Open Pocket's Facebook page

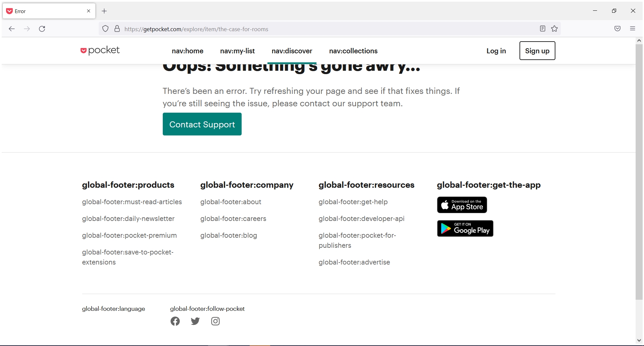coord(175,321)
